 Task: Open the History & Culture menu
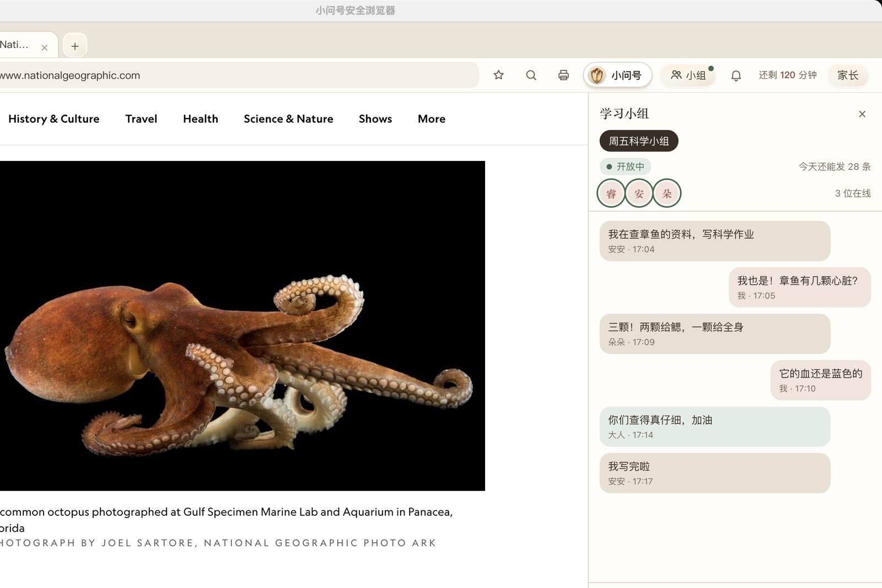[x=54, y=119]
